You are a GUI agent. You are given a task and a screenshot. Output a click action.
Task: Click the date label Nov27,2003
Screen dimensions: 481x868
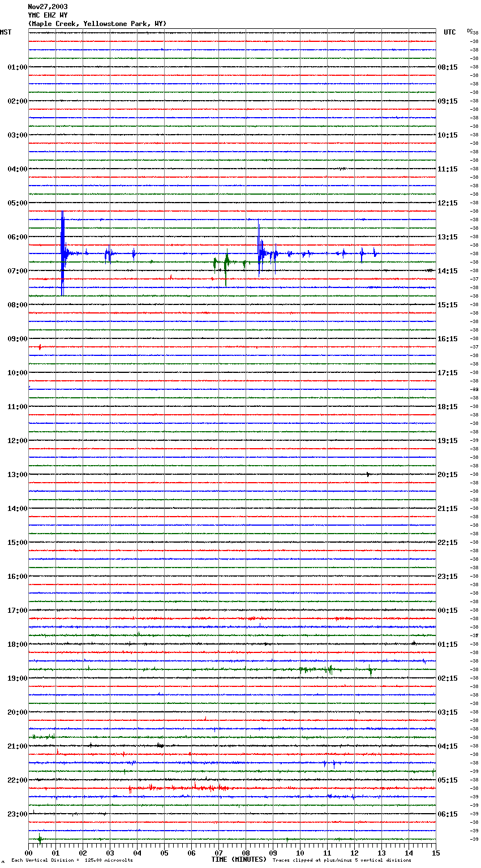coord(48,7)
